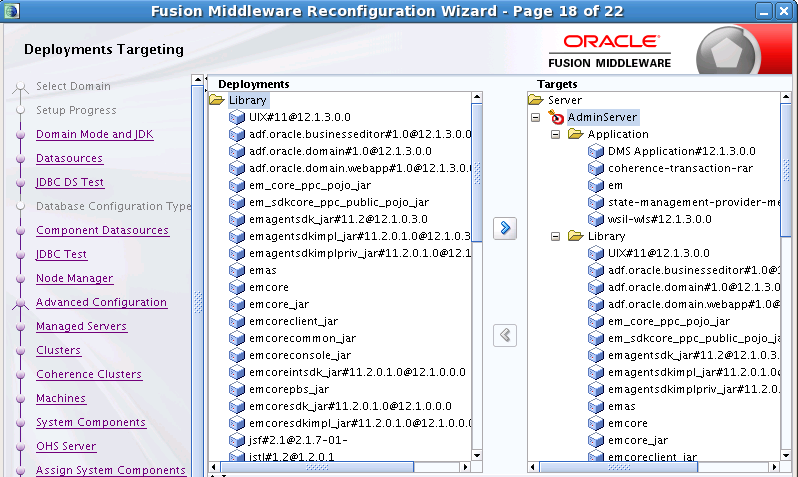Click icon beside emcorecommon_jar in Deployments
The image size is (798, 477).
coord(237,338)
